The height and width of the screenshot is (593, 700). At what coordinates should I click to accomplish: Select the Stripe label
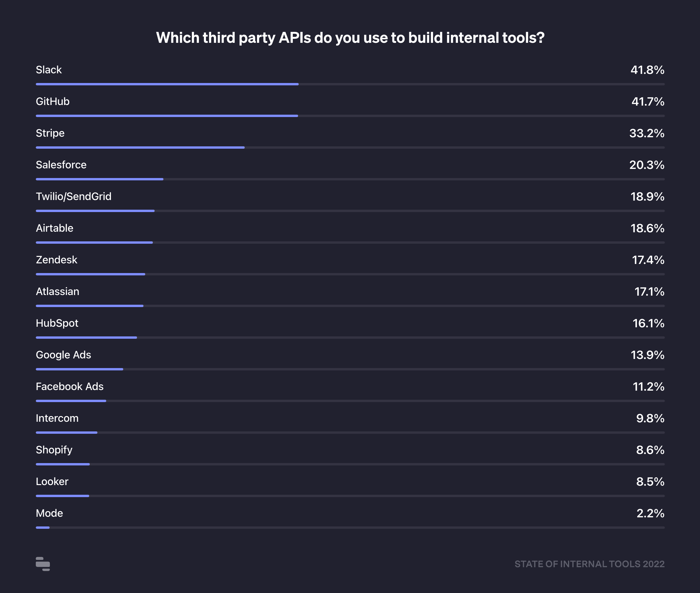[x=50, y=133]
